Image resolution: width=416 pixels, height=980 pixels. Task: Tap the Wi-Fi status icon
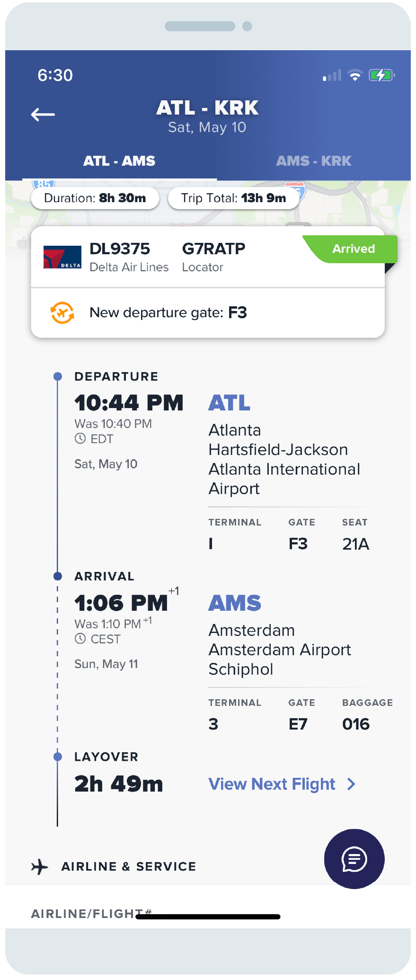click(x=355, y=75)
